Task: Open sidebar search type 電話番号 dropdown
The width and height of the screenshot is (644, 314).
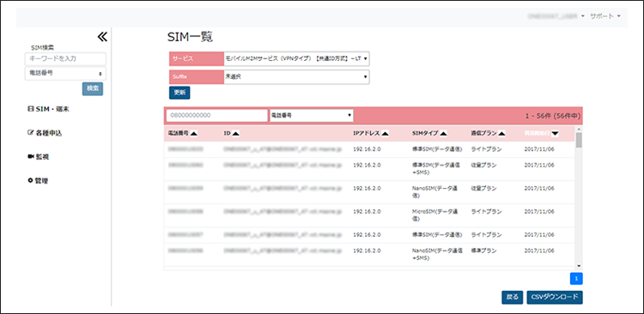Action: pos(65,74)
